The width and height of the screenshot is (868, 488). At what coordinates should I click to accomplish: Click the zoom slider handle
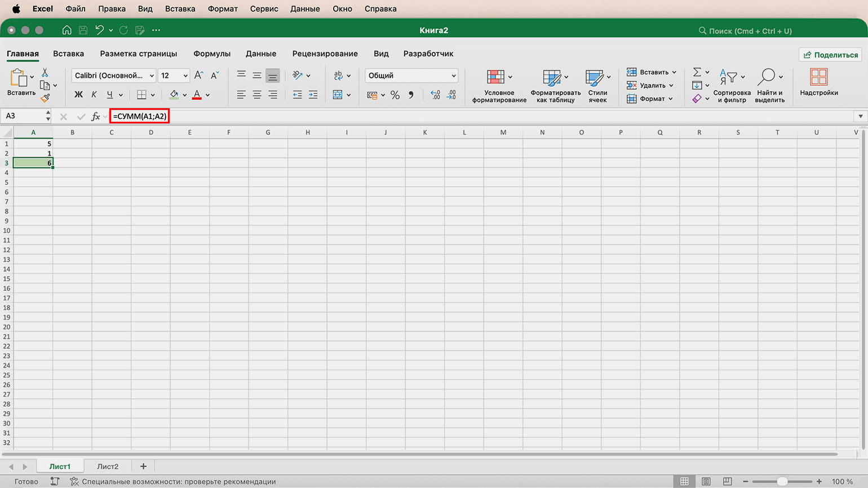point(782,481)
